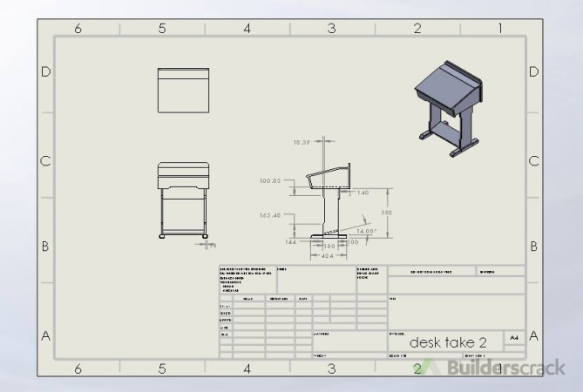Click zone letter D on the left border
The height and width of the screenshot is (392, 583).
(x=45, y=71)
